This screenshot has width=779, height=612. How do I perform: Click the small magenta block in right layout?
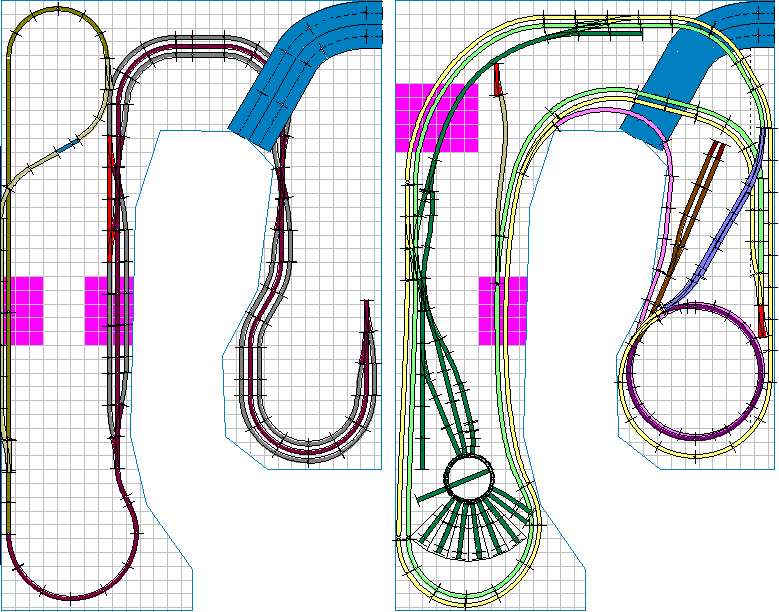click(503, 311)
